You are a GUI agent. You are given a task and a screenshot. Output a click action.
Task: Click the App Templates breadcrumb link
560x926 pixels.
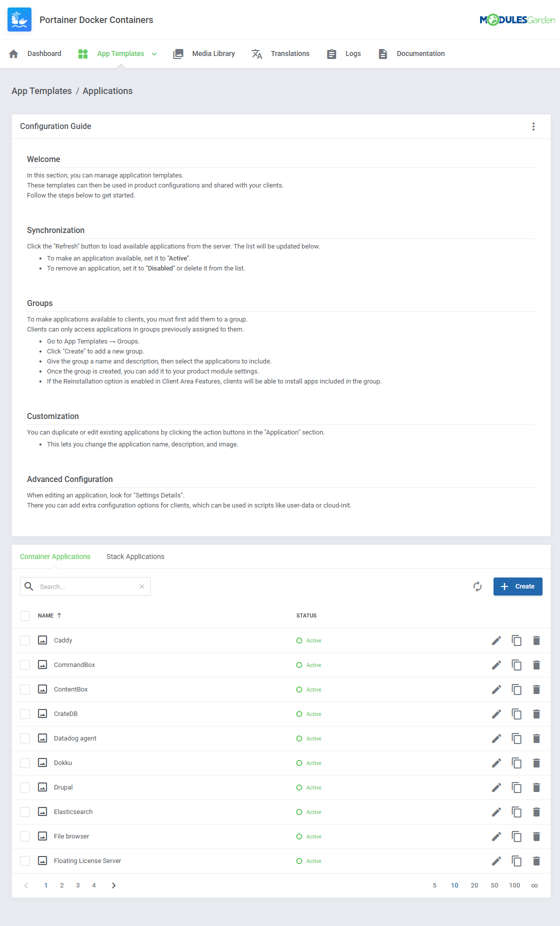click(x=42, y=91)
